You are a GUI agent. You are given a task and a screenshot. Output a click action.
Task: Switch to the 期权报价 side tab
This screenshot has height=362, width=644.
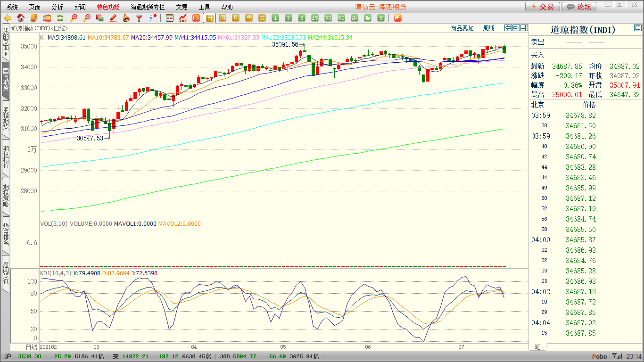6,157
